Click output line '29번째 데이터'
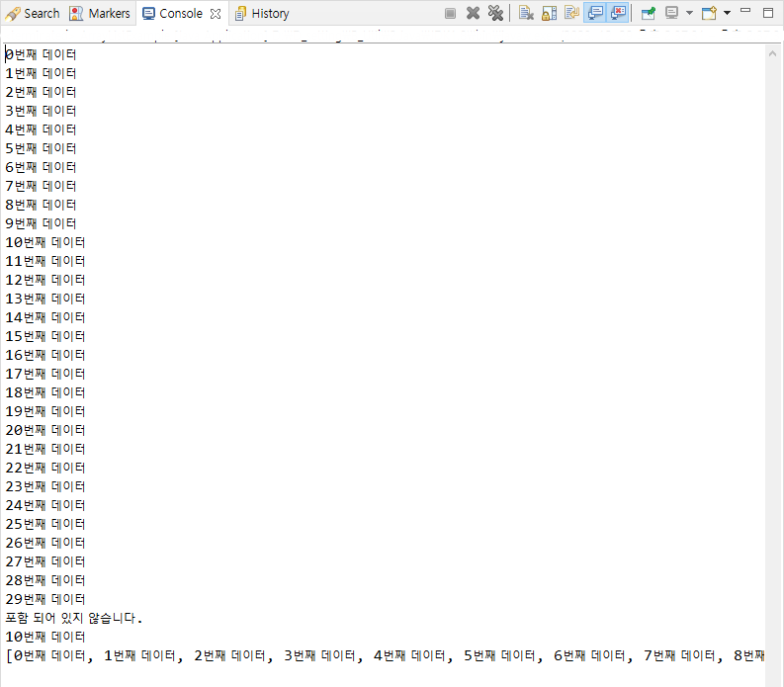This screenshot has height=687, width=784. click(x=45, y=599)
